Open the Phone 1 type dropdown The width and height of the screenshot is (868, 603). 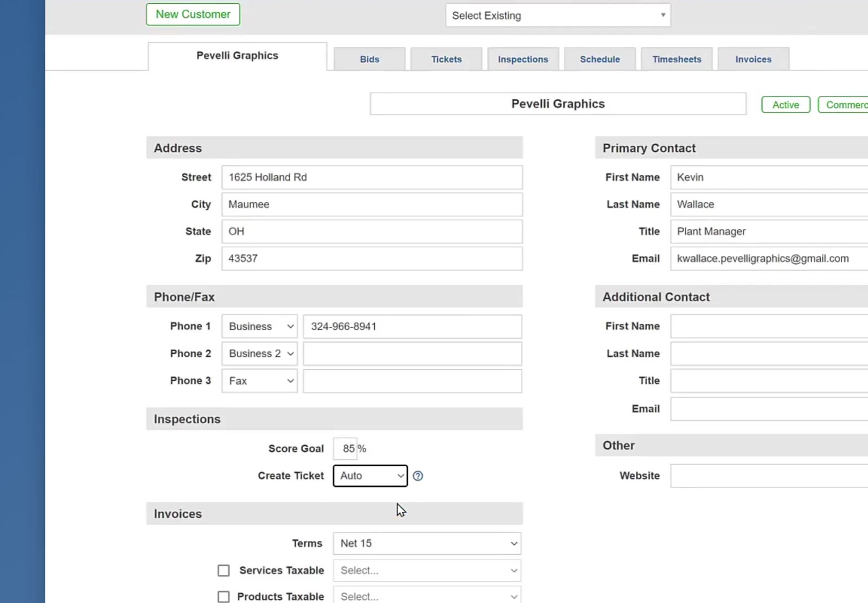pyautogui.click(x=260, y=326)
